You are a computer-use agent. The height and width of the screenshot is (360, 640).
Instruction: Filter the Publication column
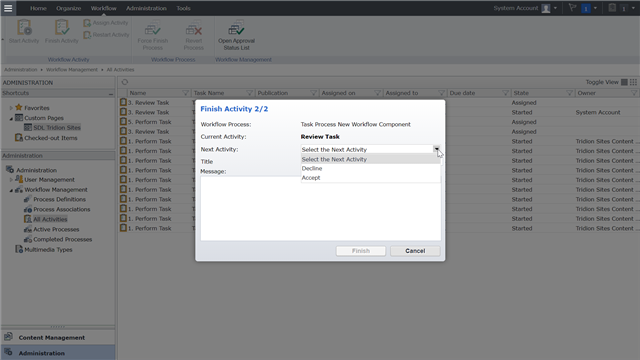tap(313, 93)
